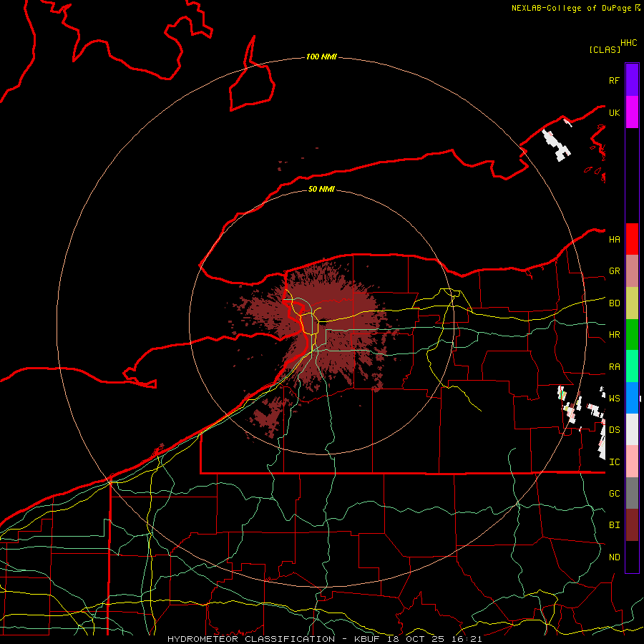The image size is (644, 644).
Task: Click the red HA legend color swatch
Action: click(632, 239)
